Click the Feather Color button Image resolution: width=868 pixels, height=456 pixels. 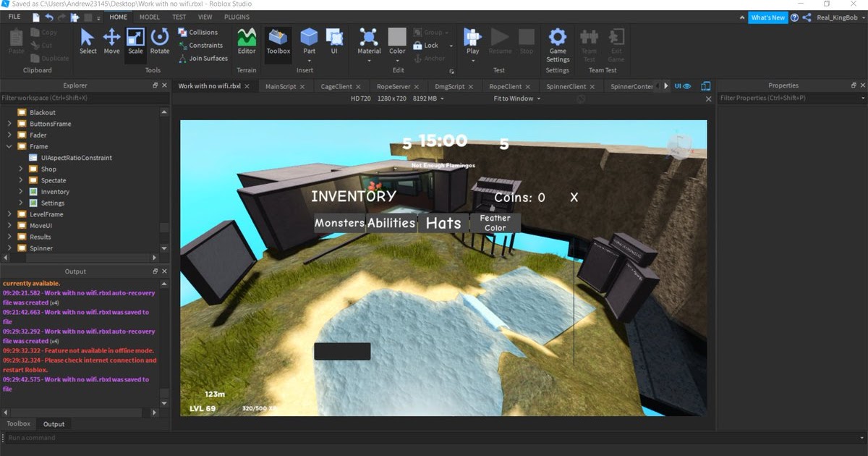click(495, 223)
